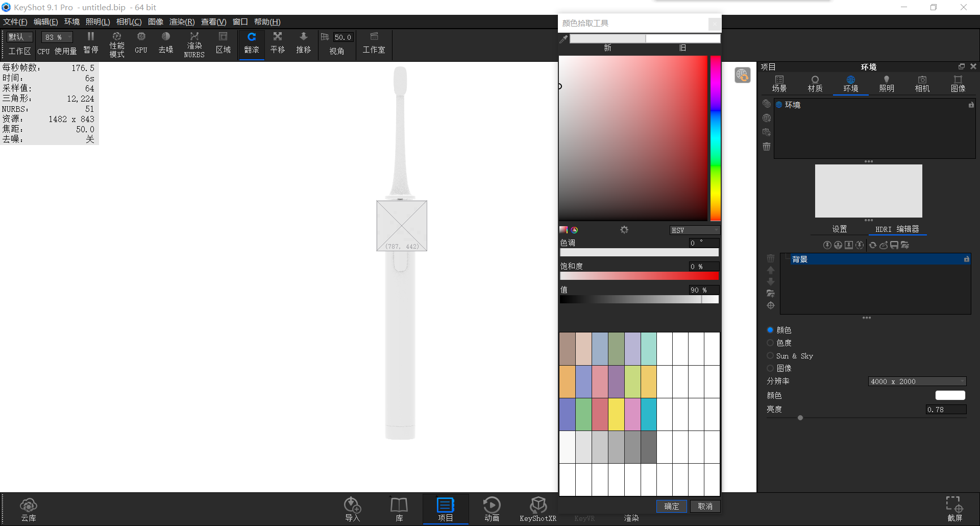Click the KeyShotXR icon in bottom bar

point(537,507)
